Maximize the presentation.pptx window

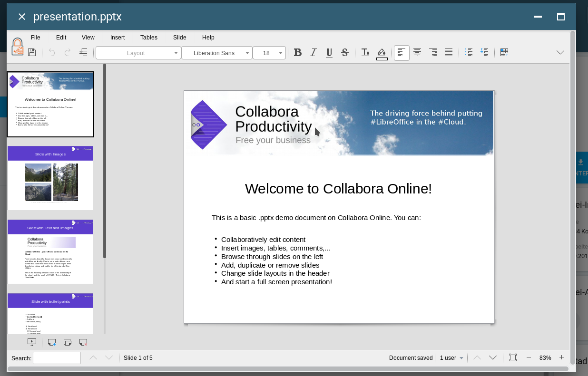pyautogui.click(x=560, y=17)
